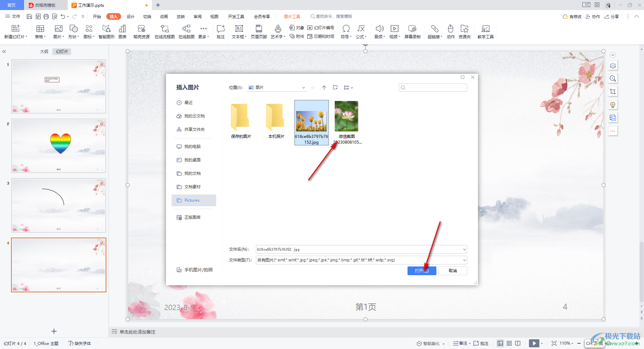
Task: Open the 图片工具 ribbon tab
Action: pyautogui.click(x=292, y=16)
